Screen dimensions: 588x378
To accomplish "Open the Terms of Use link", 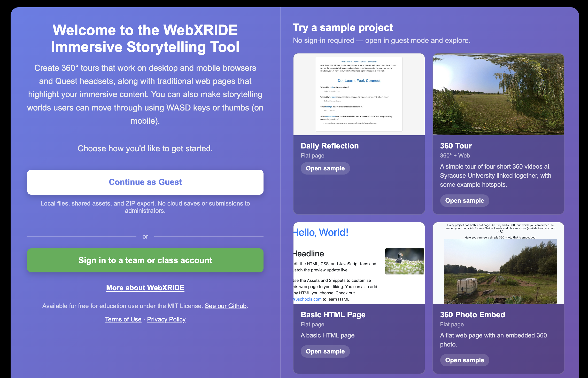I will (123, 319).
